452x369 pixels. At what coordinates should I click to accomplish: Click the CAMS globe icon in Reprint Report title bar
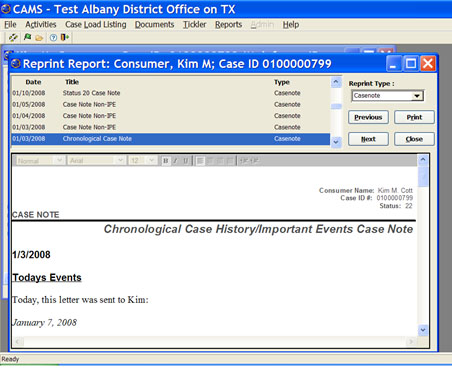(15, 63)
